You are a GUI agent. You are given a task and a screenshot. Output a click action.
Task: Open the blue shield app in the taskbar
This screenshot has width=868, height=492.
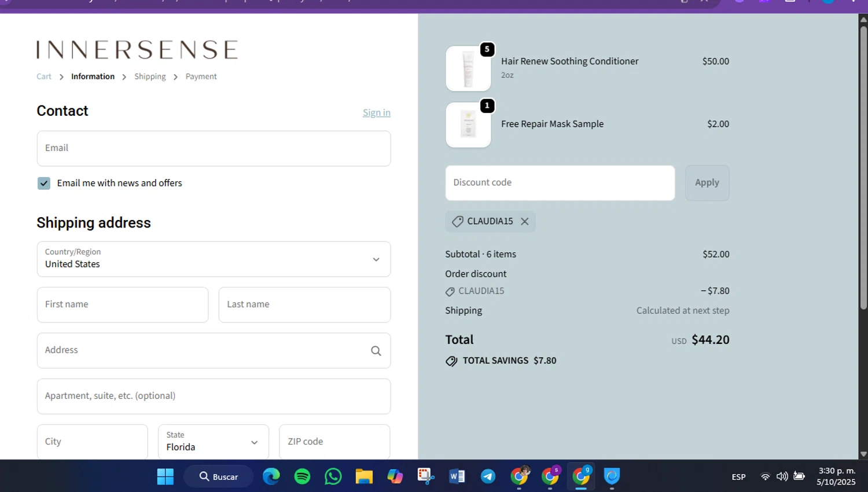612,476
